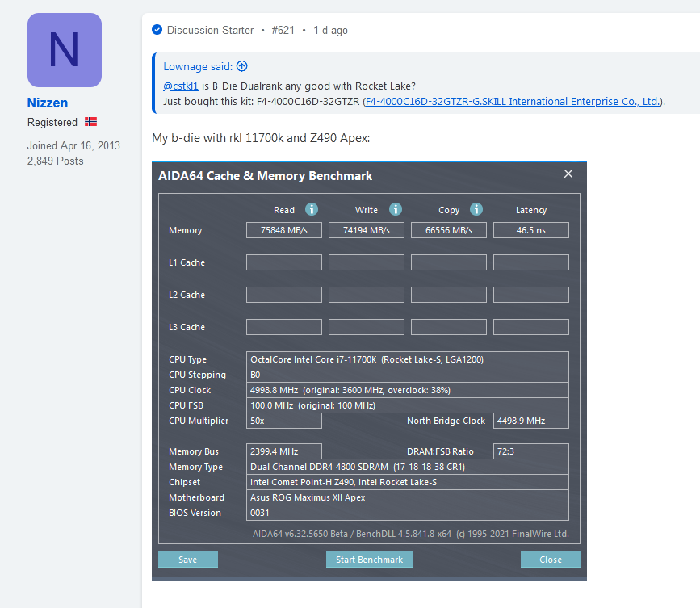Click the BIOS Version value 0031
This screenshot has height=608, width=700.
pyautogui.click(x=408, y=513)
